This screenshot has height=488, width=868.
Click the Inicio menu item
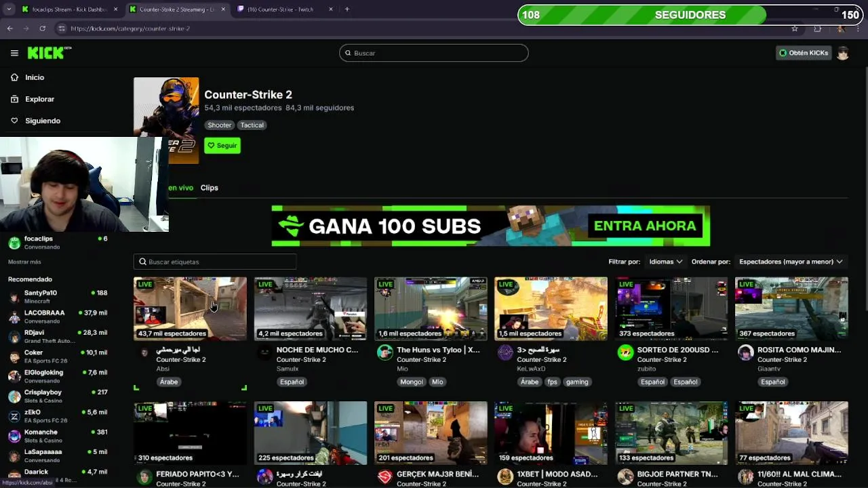(x=35, y=77)
